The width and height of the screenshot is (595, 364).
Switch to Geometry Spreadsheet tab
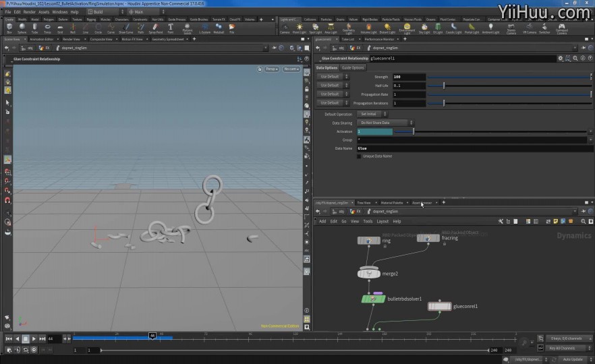pyautogui.click(x=168, y=39)
